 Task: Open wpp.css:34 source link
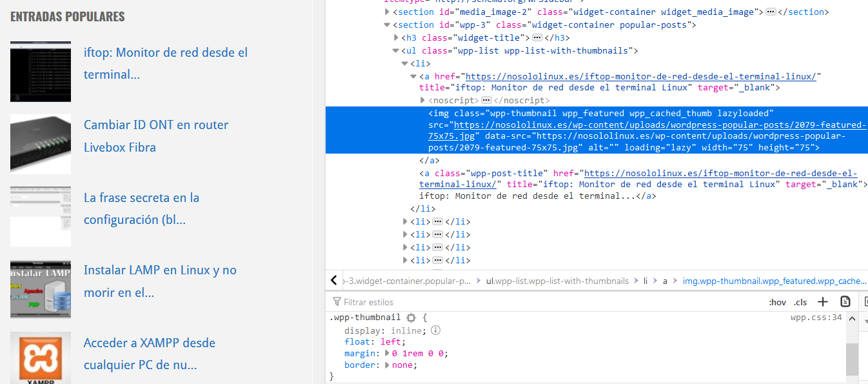coord(816,318)
